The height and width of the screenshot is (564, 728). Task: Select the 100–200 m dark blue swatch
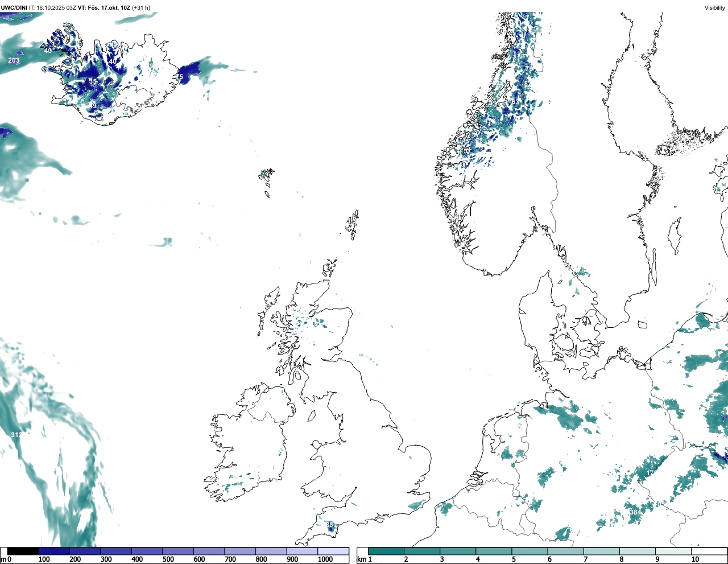coord(54,551)
